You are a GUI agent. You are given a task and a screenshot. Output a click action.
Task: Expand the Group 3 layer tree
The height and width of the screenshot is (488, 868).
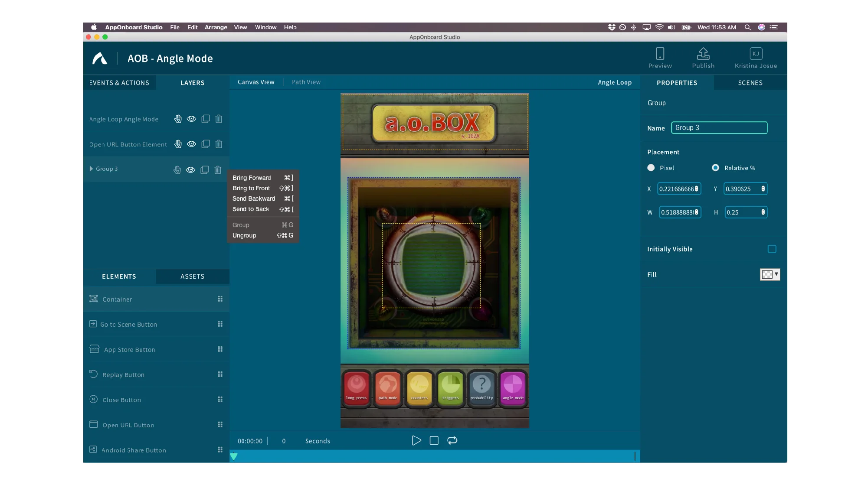point(91,169)
